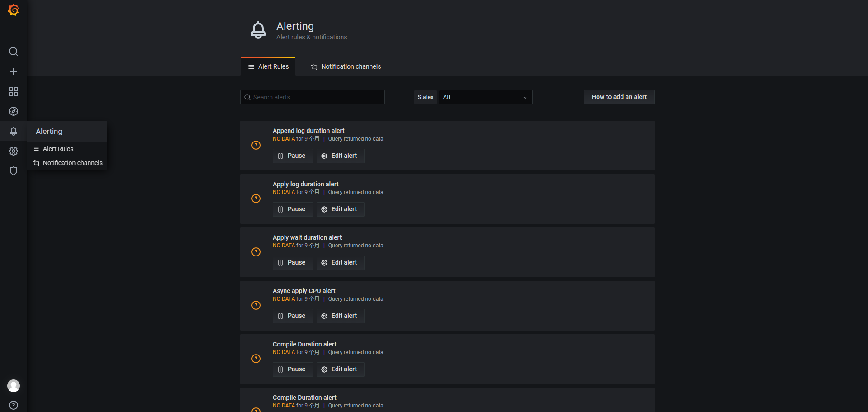This screenshot has height=412, width=868.
Task: Pause the Async apply CPU alert
Action: pyautogui.click(x=292, y=316)
